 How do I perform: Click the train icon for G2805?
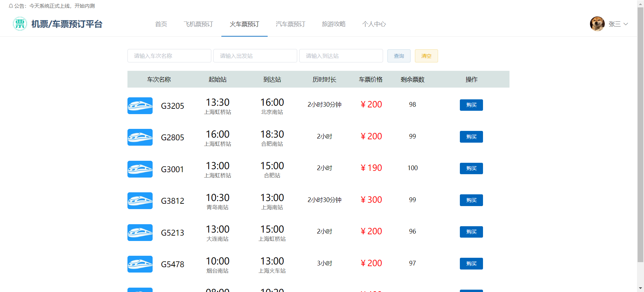point(140,137)
